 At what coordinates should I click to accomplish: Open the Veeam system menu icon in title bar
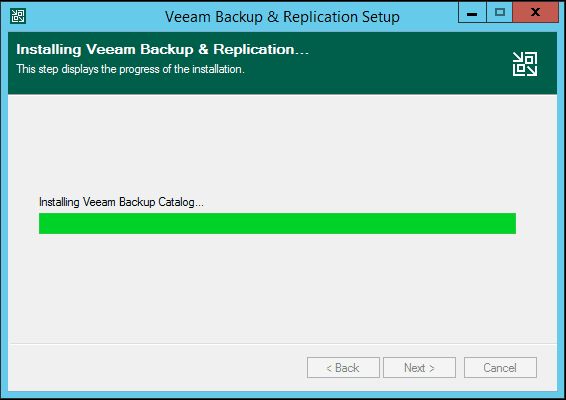click(18, 16)
